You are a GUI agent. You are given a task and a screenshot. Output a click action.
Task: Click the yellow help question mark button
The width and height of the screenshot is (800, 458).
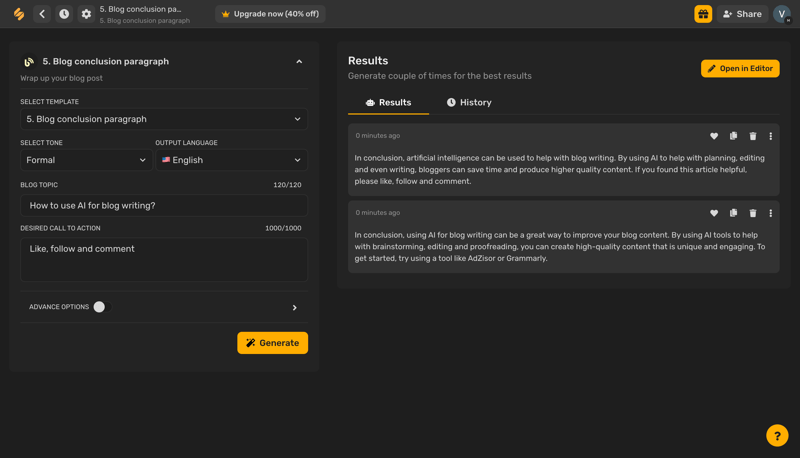777,435
